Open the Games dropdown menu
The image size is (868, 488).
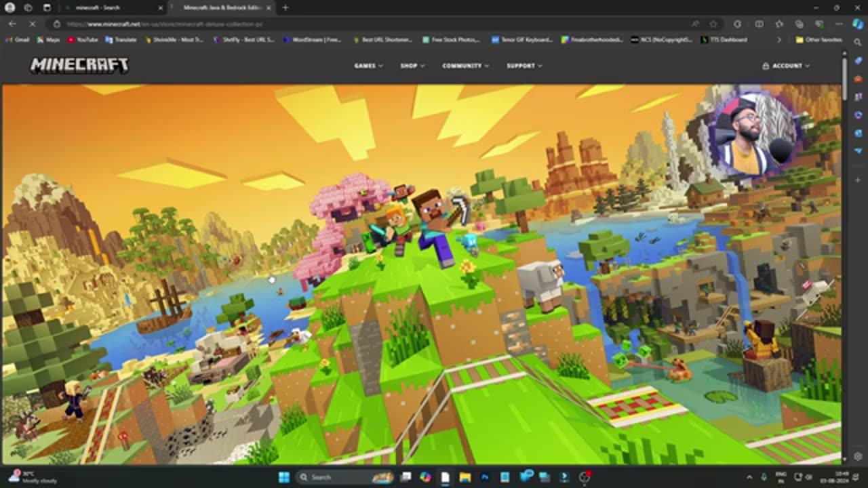(x=368, y=66)
